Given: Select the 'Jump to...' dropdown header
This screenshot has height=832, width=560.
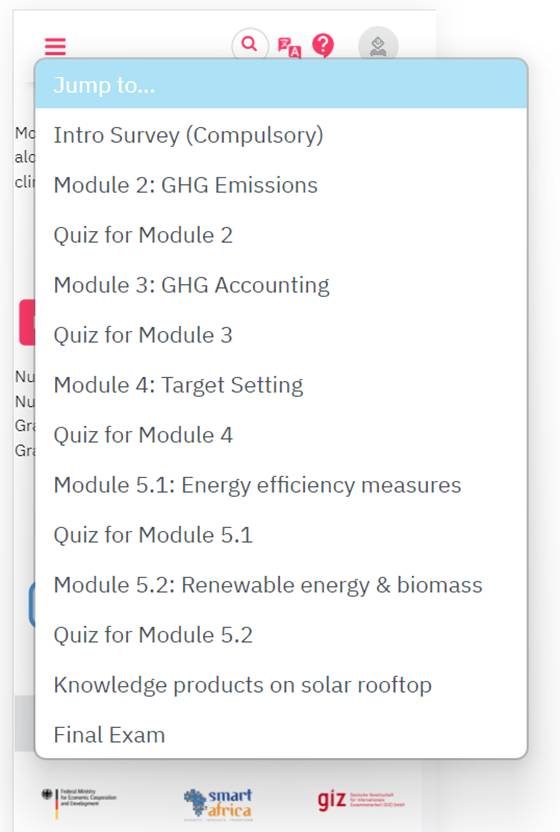Looking at the screenshot, I should [x=281, y=84].
